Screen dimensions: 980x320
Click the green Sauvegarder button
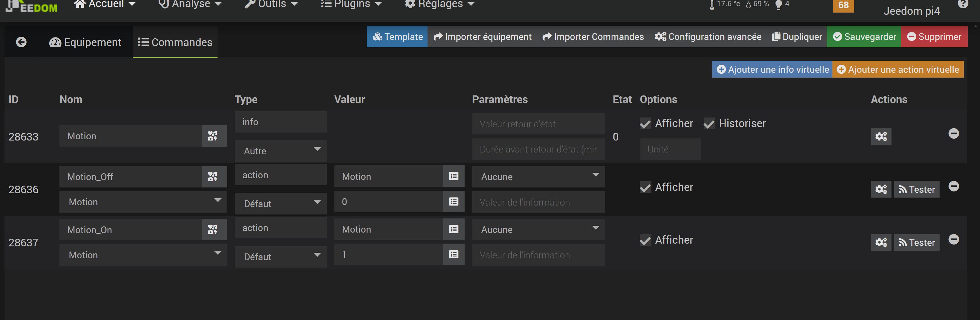(864, 37)
